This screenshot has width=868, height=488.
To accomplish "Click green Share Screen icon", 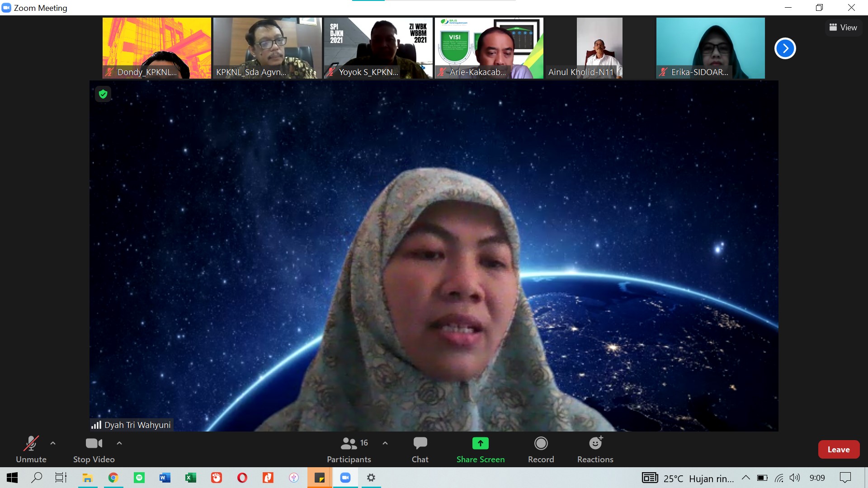I will point(480,444).
